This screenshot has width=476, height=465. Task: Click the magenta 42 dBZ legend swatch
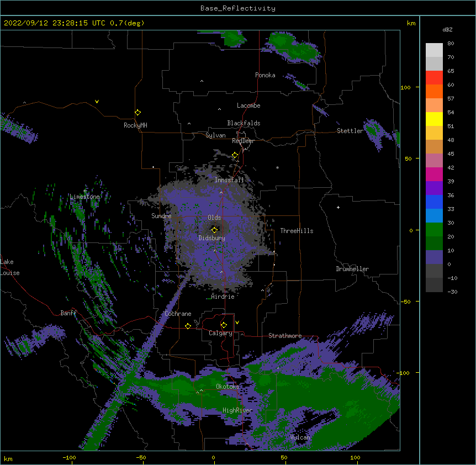tap(434, 174)
